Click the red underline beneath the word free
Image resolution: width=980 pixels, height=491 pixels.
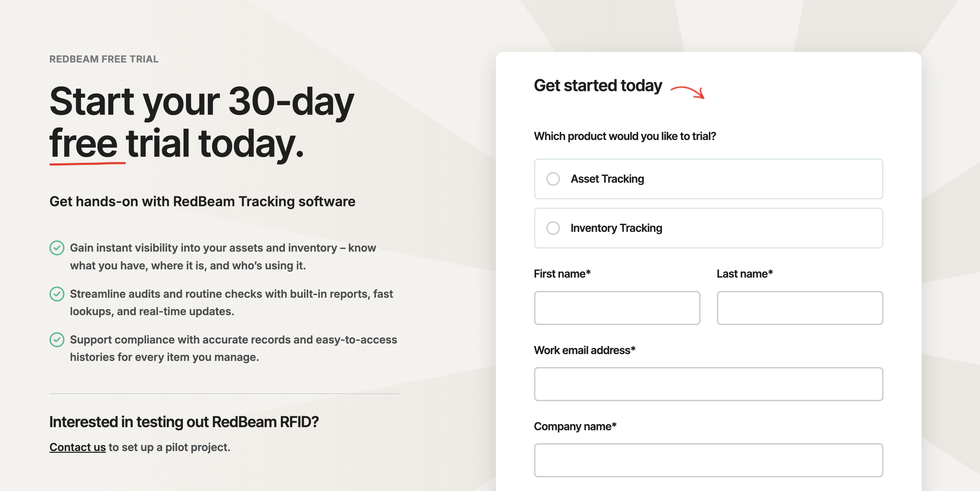point(87,165)
